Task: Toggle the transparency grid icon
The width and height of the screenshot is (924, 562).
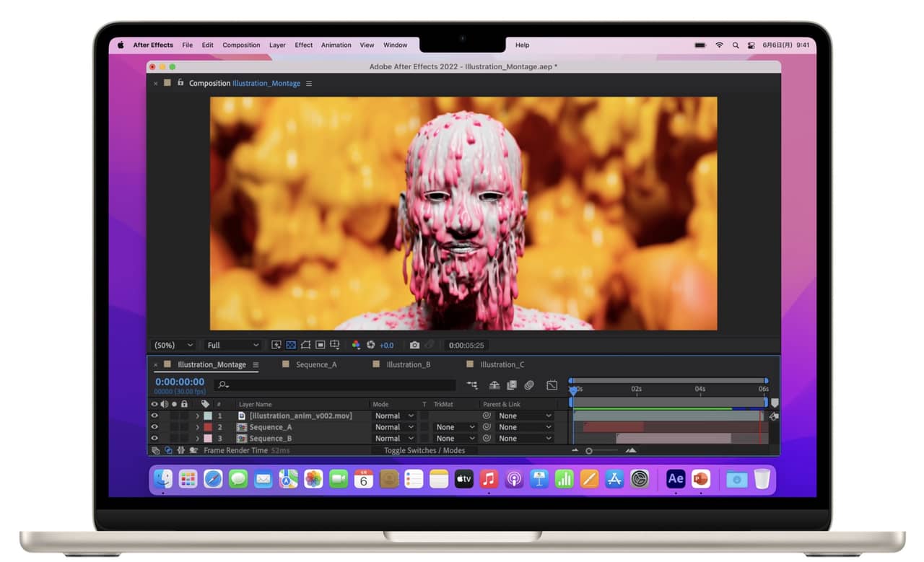Action: coord(291,346)
